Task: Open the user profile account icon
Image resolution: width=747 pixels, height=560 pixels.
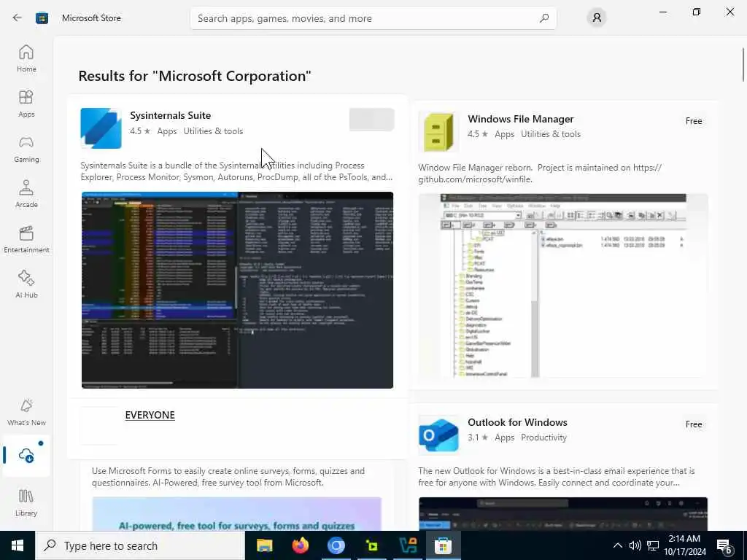Action: pos(597,18)
